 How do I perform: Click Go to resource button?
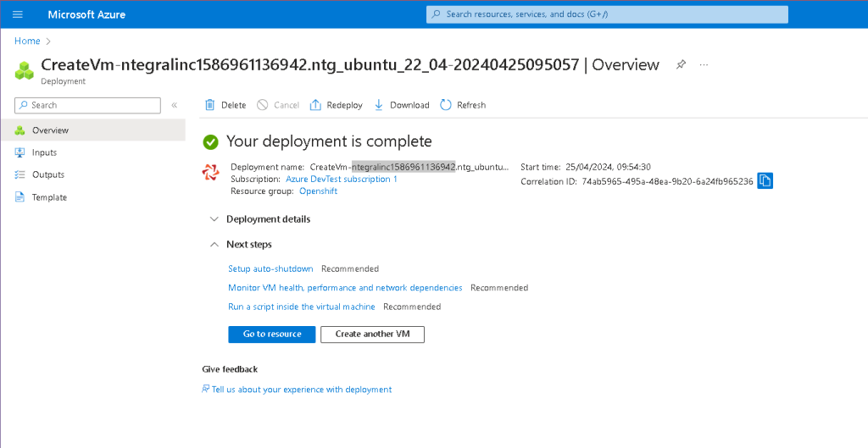pos(272,334)
